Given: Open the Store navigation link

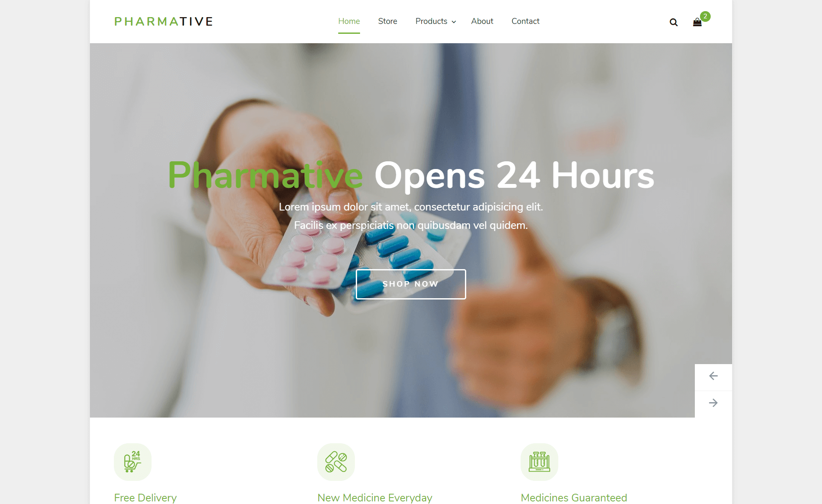Looking at the screenshot, I should [387, 21].
